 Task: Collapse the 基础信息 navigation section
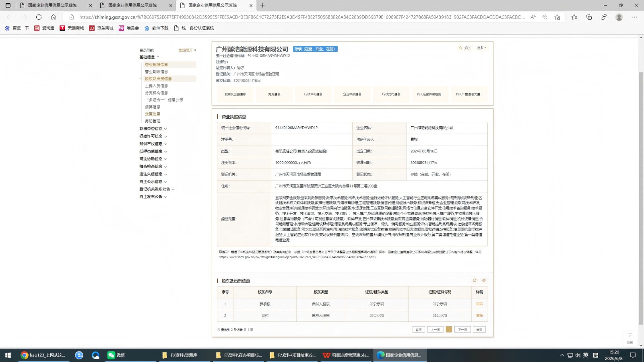[150, 57]
